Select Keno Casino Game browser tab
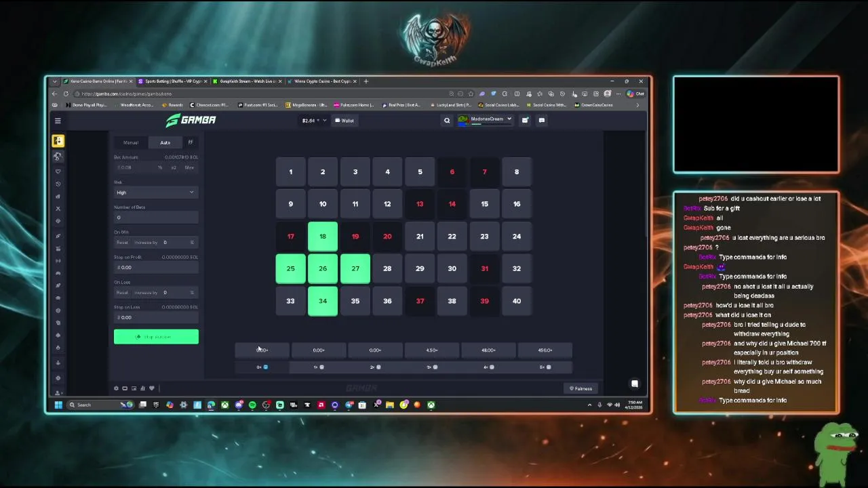This screenshot has width=868, height=488. click(x=98, y=81)
